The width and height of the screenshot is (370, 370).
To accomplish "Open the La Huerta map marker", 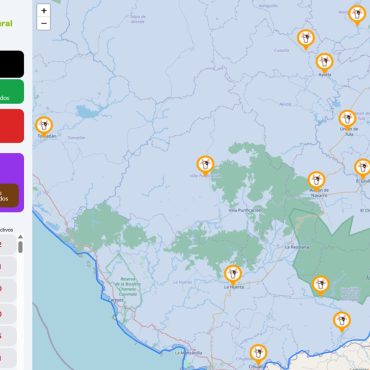I will [233, 275].
